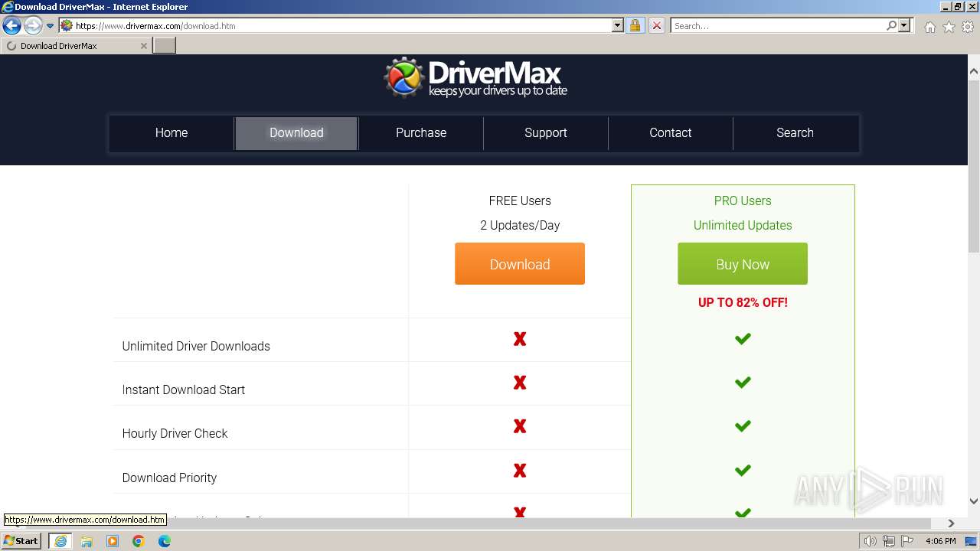Select the Download DriverMax tab
This screenshot has width=980, height=551.
point(76,46)
